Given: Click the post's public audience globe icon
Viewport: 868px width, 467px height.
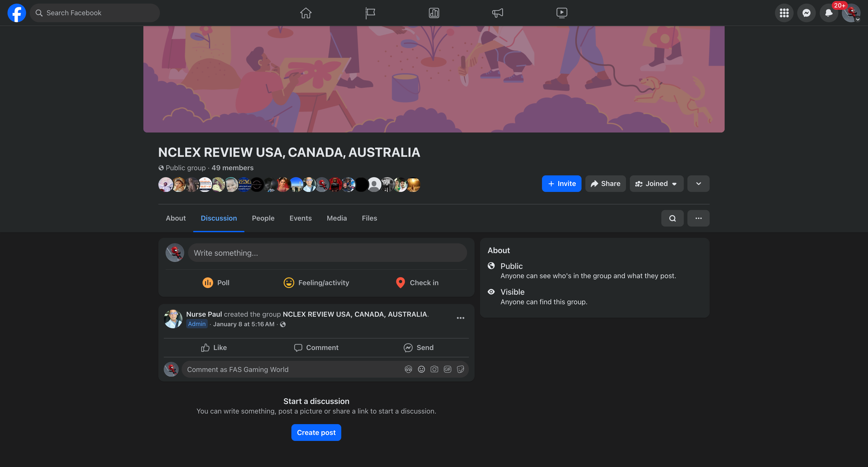Looking at the screenshot, I should click(x=283, y=324).
